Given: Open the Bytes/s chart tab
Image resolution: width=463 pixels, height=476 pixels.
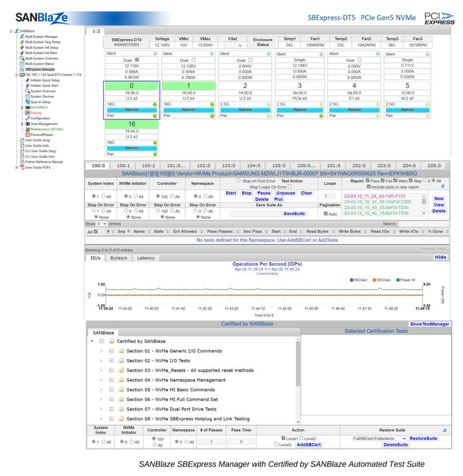Looking at the screenshot, I should pyautogui.click(x=118, y=258).
